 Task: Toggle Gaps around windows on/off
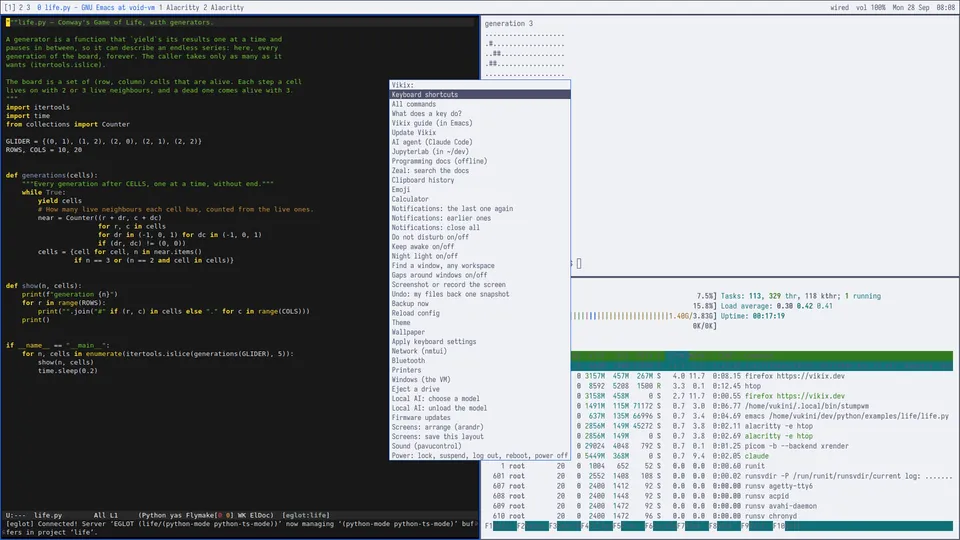tap(480, 276)
